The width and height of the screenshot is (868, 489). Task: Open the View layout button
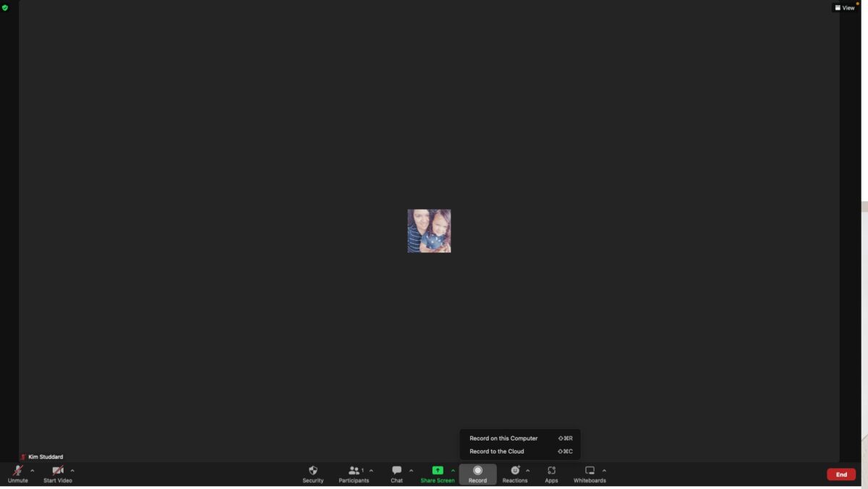tap(844, 8)
